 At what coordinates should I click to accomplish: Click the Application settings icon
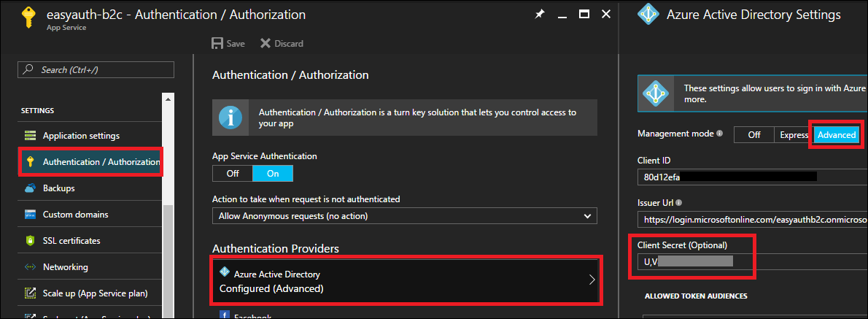pyautogui.click(x=30, y=136)
